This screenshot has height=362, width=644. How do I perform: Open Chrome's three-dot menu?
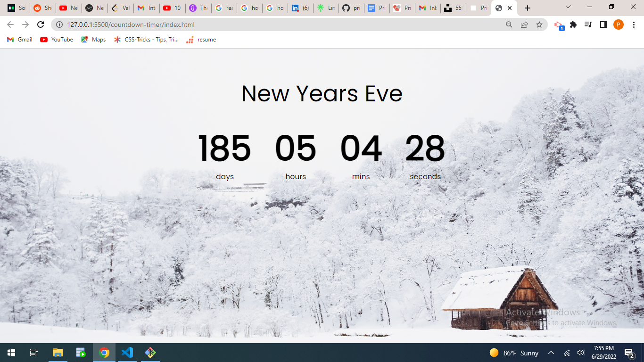pos(633,25)
